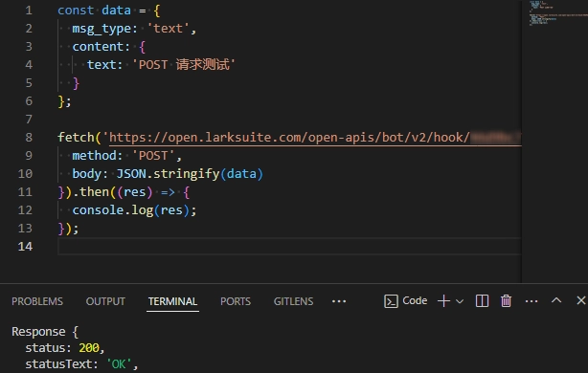Split the terminal pane
The image size is (588, 373).
482,300
